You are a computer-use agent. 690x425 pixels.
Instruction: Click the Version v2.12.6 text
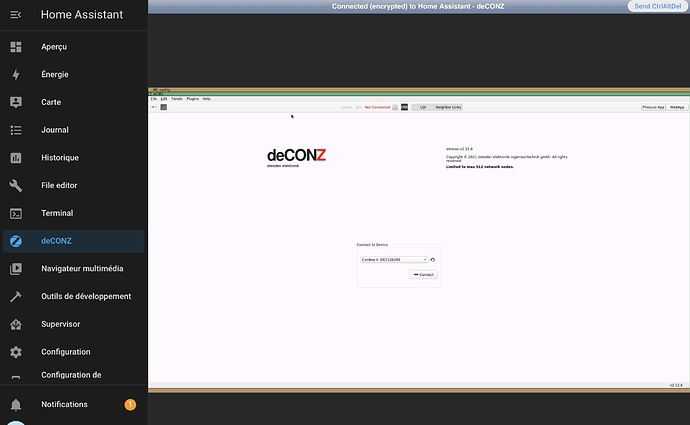(459, 149)
